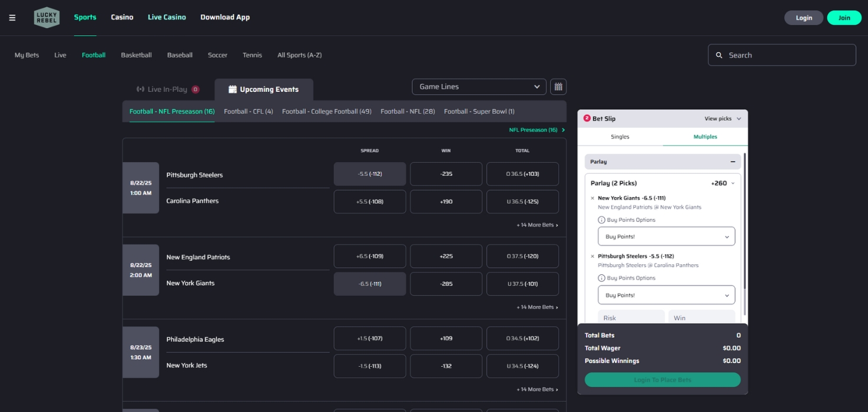This screenshot has height=412, width=868.
Task: Select Soccer nav item
Action: pos(217,55)
